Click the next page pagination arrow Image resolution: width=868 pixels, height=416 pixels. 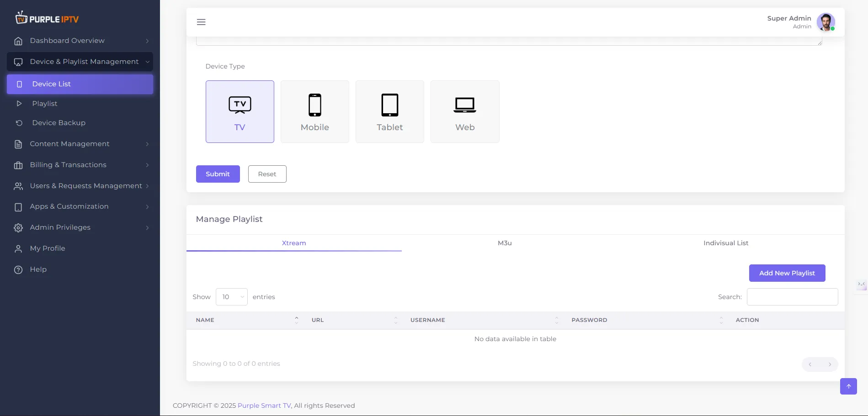830,364
